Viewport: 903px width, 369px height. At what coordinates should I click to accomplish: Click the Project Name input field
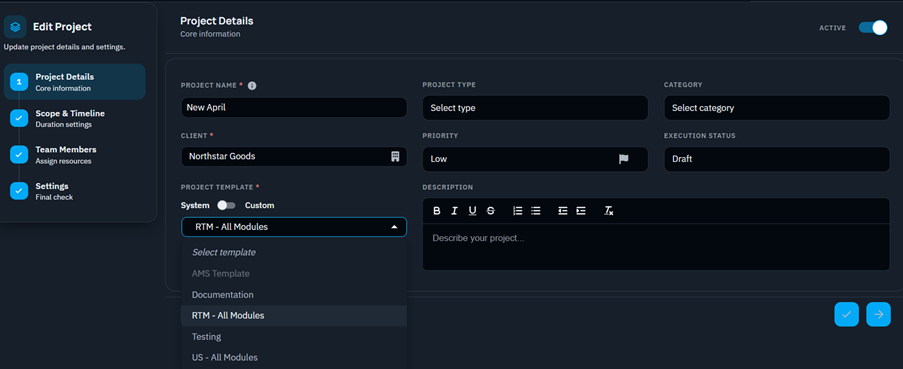[x=294, y=108]
